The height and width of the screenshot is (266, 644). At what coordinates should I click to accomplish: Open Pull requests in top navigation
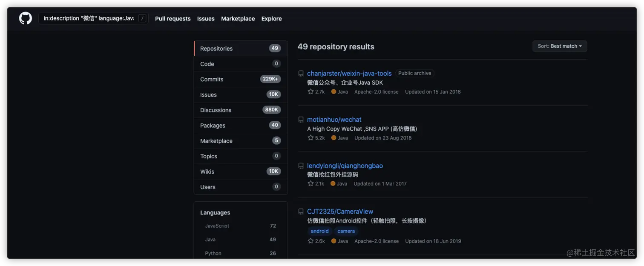click(173, 19)
